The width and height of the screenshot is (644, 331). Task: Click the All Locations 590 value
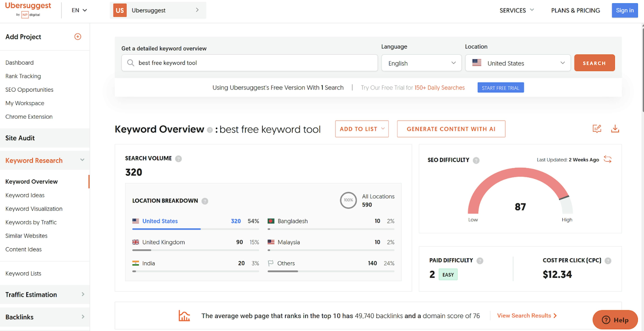(367, 205)
